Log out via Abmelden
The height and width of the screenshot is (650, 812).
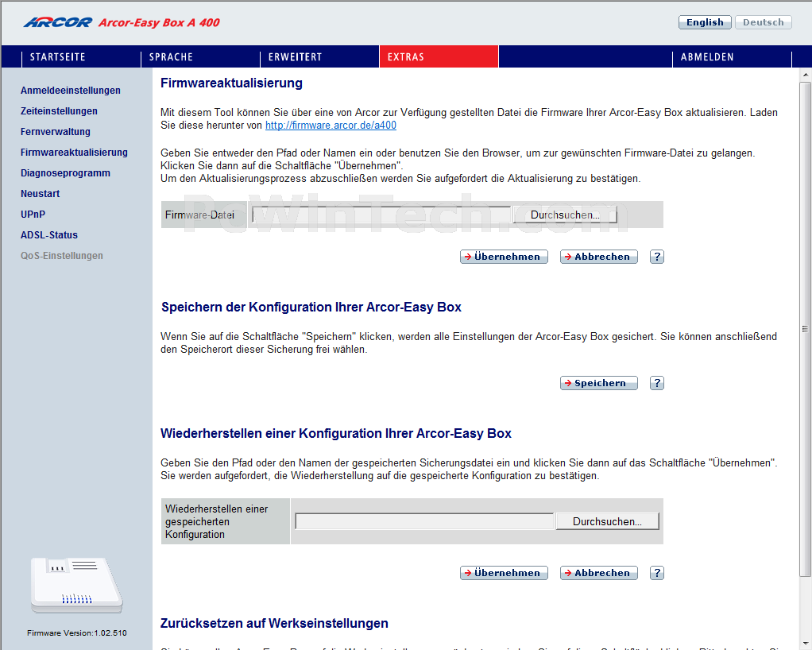pyautogui.click(x=707, y=57)
